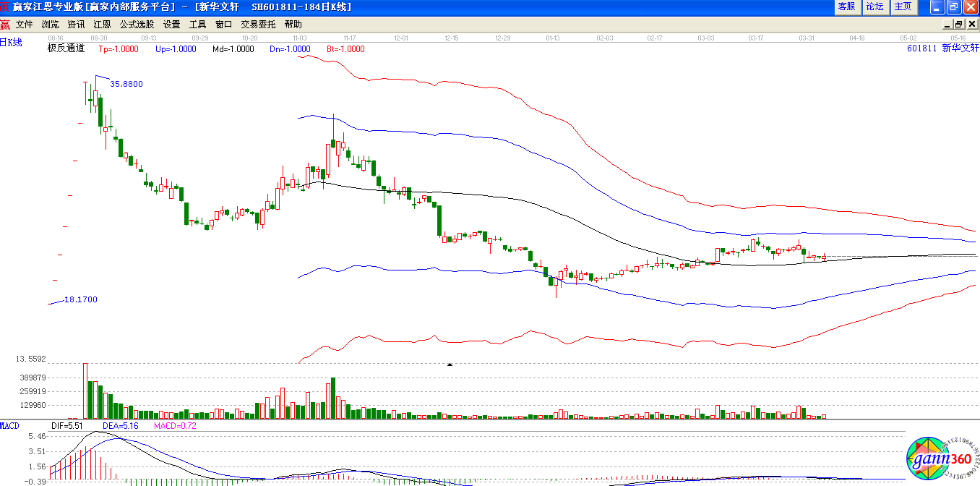Click the 极反通道 indicator name
980x486 pixels.
(x=66, y=48)
